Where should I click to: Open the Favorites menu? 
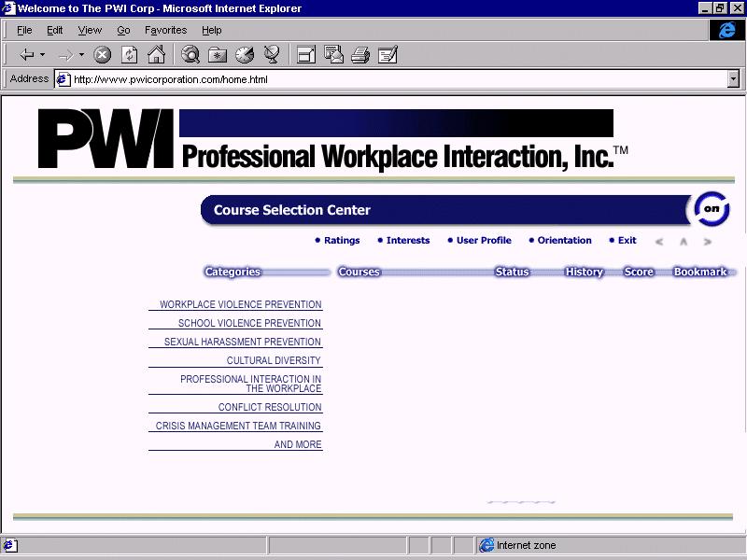click(x=165, y=30)
